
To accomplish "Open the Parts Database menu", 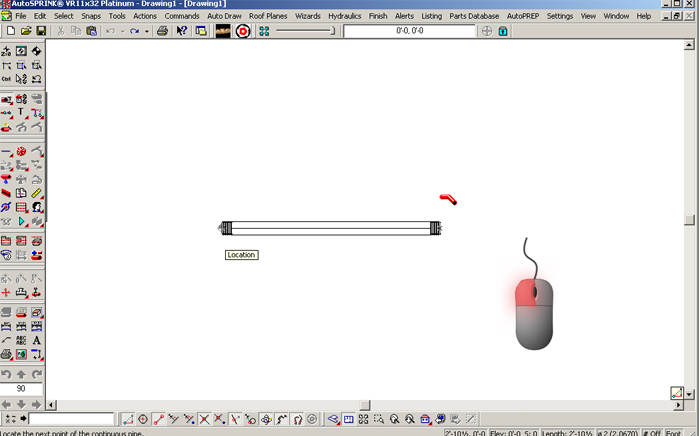I will click(474, 16).
